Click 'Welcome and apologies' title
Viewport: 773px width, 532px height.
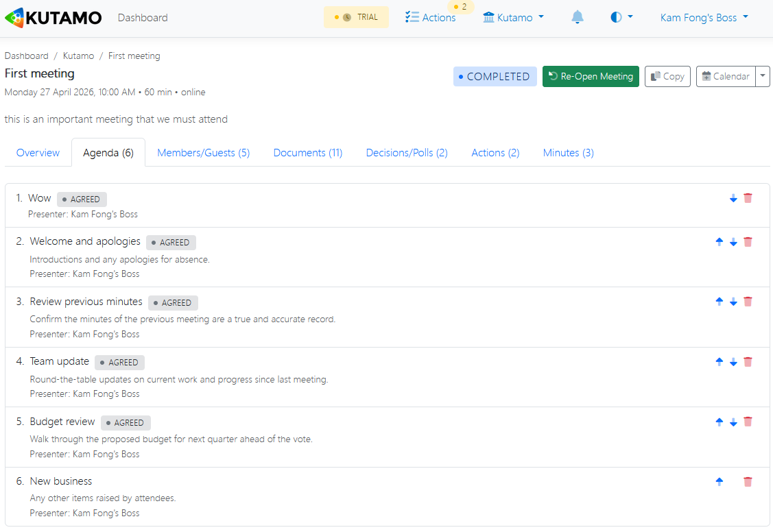(x=85, y=241)
